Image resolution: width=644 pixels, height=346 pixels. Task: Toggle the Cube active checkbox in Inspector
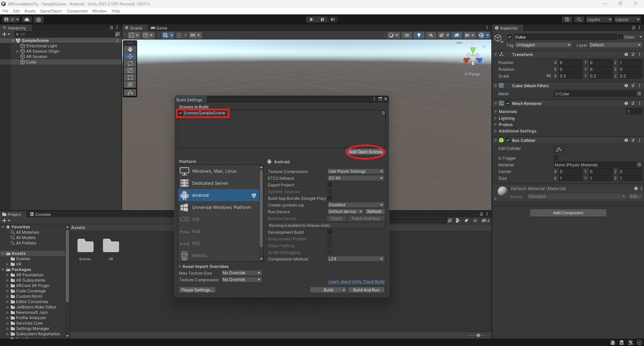tap(510, 37)
